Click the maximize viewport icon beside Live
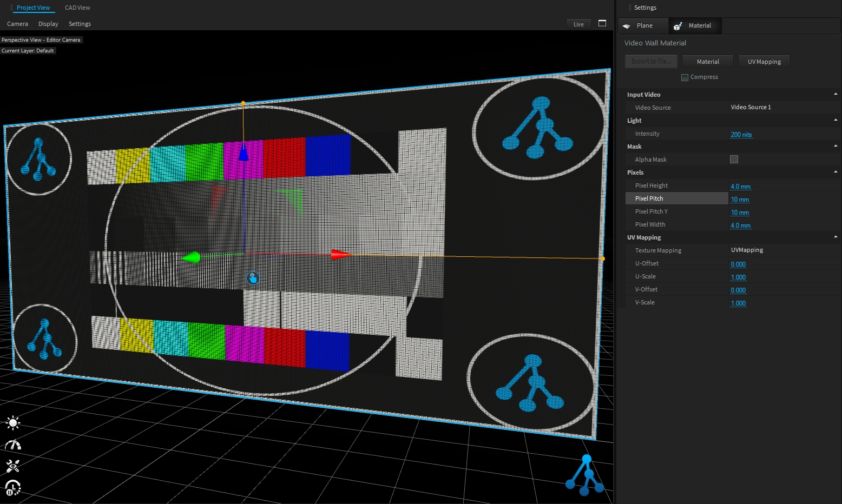The image size is (842, 504). coord(602,23)
